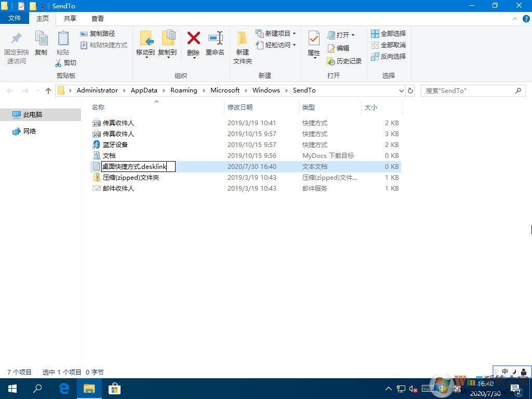View file history via 历史记录 icon
The image size is (532, 399).
[344, 61]
